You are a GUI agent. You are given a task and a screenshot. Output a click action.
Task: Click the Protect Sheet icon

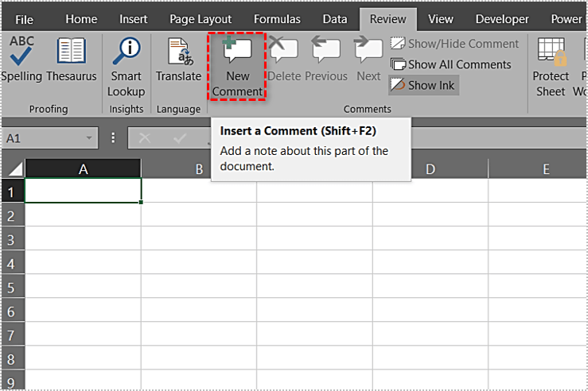pos(551,52)
